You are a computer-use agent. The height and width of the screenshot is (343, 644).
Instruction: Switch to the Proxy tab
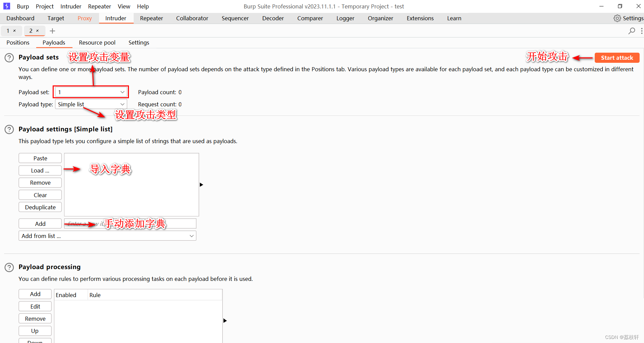click(85, 18)
